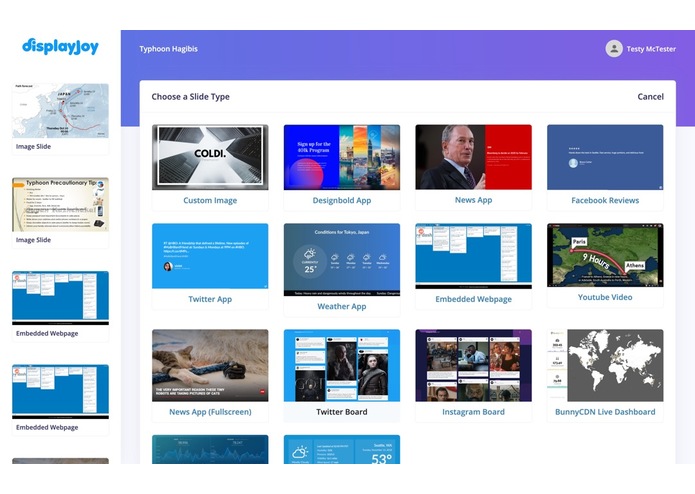The width and height of the screenshot is (695, 494).
Task: Click the BunnyCDN Live Dashboard label
Action: click(x=605, y=412)
